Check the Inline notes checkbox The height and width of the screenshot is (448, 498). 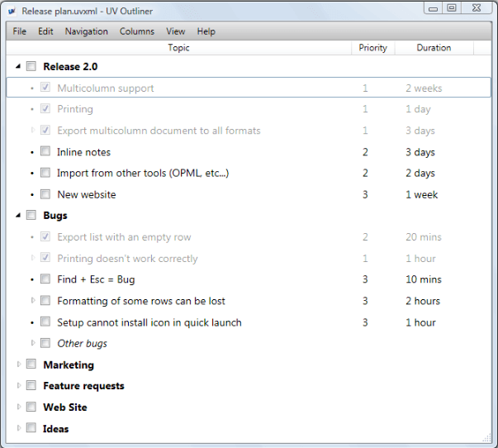point(45,152)
